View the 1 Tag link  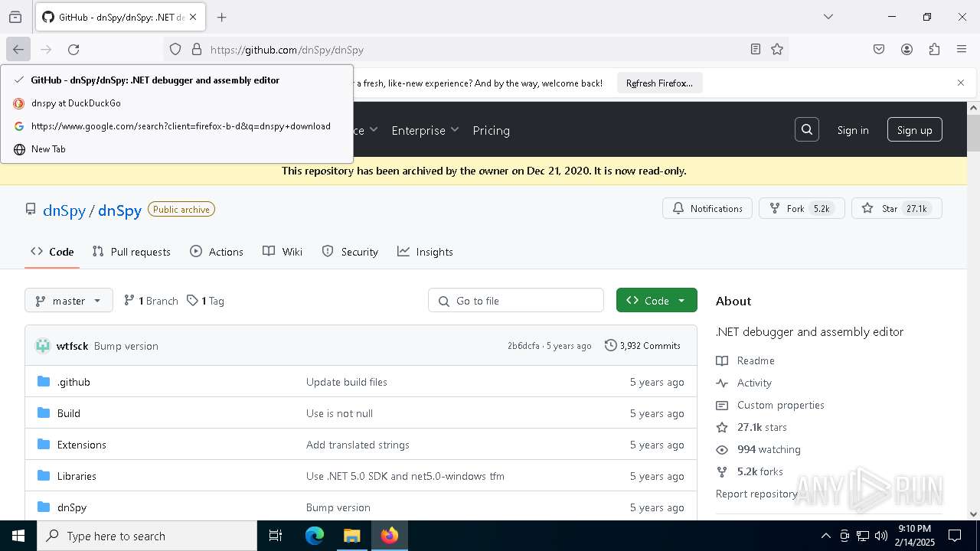pyautogui.click(x=206, y=301)
